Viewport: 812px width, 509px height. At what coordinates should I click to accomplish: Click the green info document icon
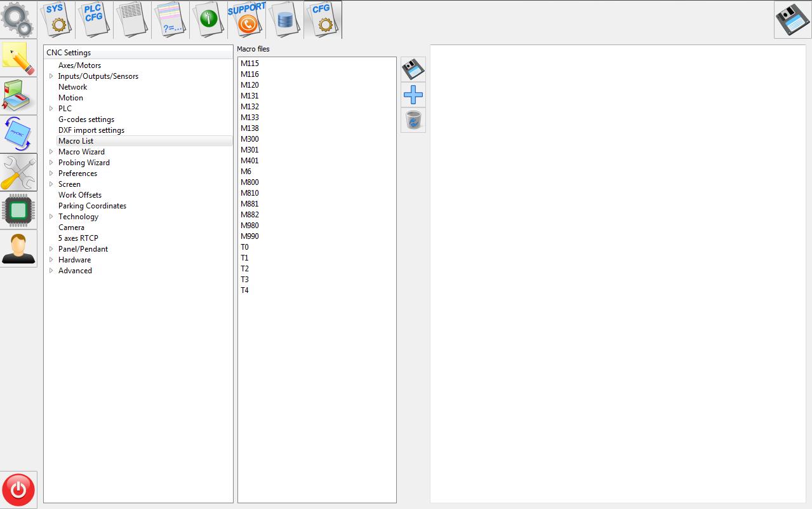pos(208,20)
